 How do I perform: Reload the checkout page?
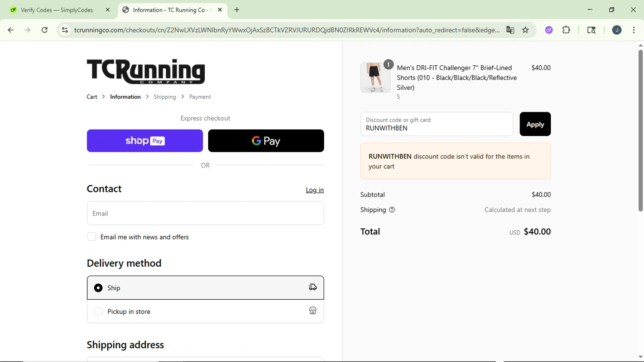coord(45,30)
